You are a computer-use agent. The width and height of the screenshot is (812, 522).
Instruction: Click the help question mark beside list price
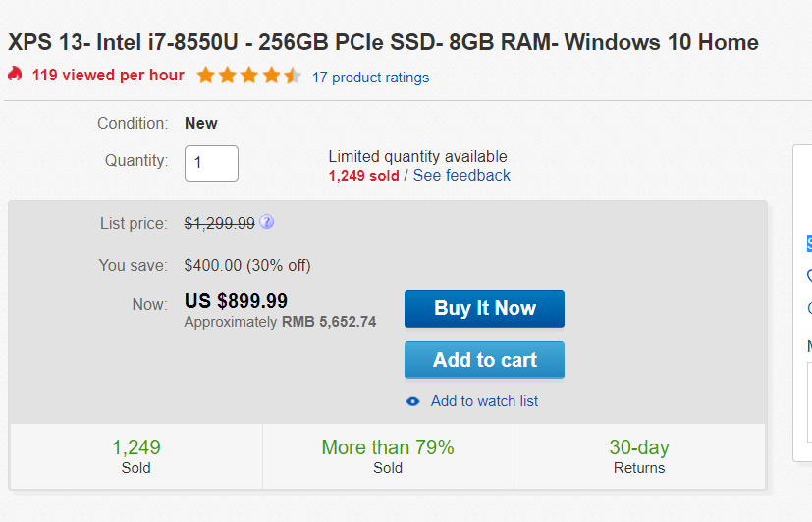pyautogui.click(x=267, y=222)
